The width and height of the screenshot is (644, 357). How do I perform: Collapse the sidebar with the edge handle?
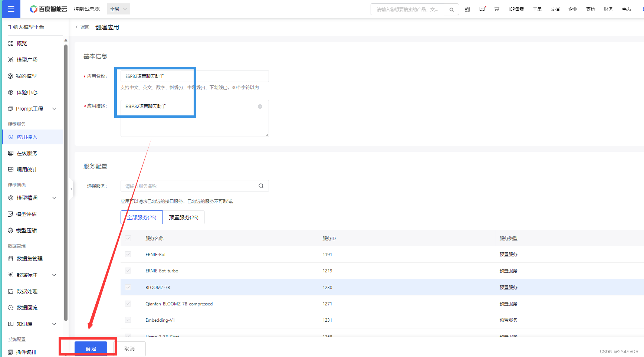pyautogui.click(x=71, y=189)
